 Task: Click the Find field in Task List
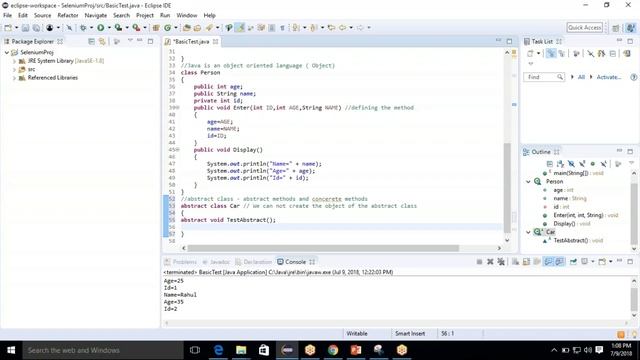click(x=544, y=77)
